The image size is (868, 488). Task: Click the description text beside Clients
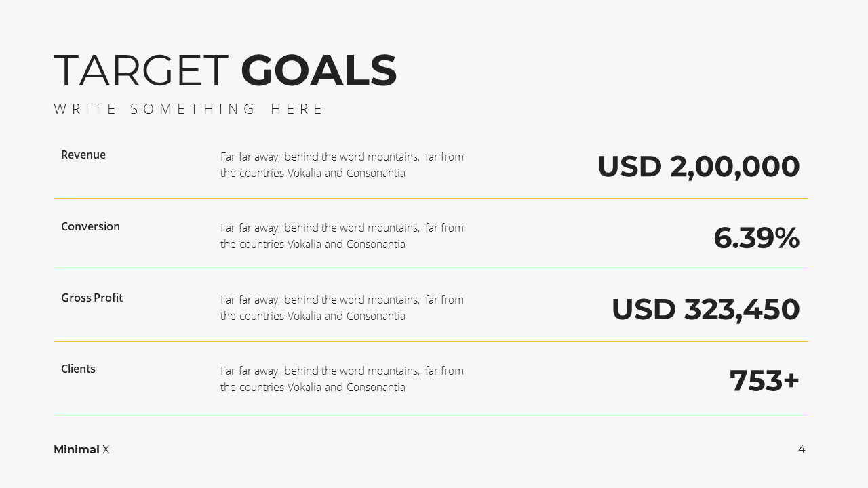click(342, 379)
